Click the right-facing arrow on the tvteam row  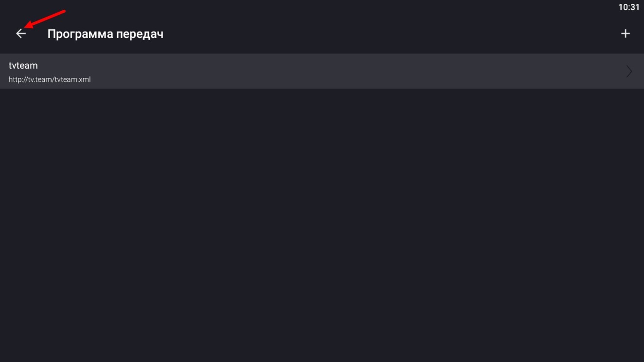629,71
